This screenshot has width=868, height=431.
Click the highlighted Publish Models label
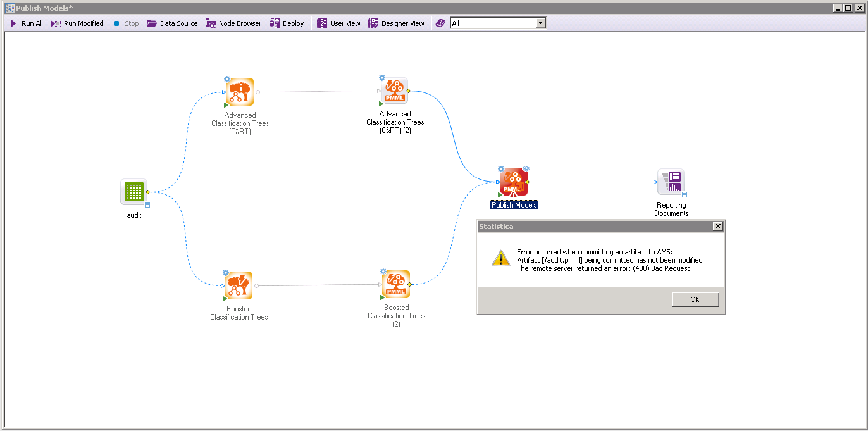point(514,205)
